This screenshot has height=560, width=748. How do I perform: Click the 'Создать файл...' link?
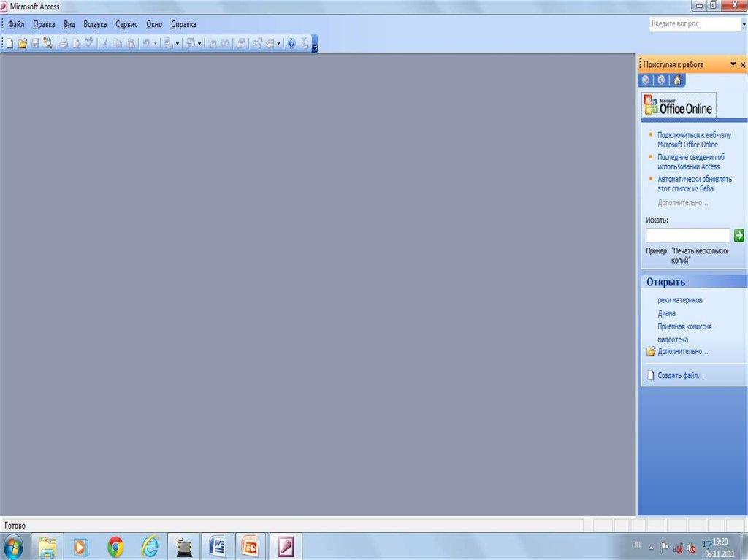point(680,376)
